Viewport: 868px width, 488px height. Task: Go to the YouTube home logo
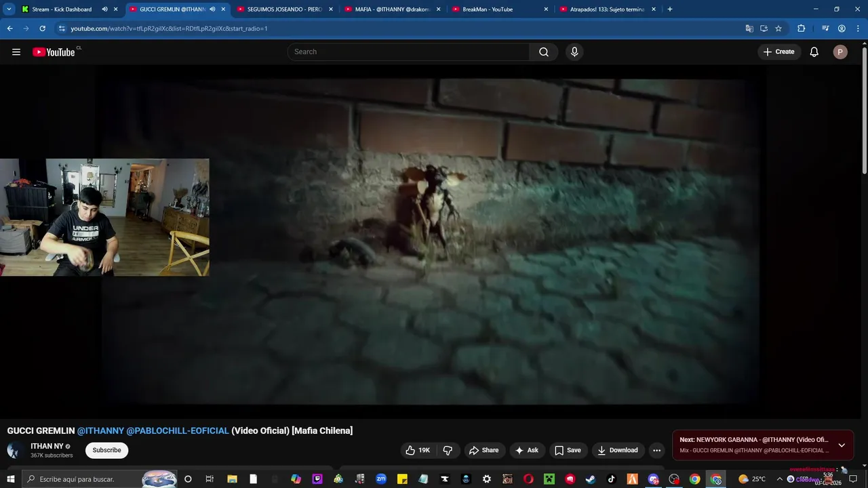coord(54,52)
